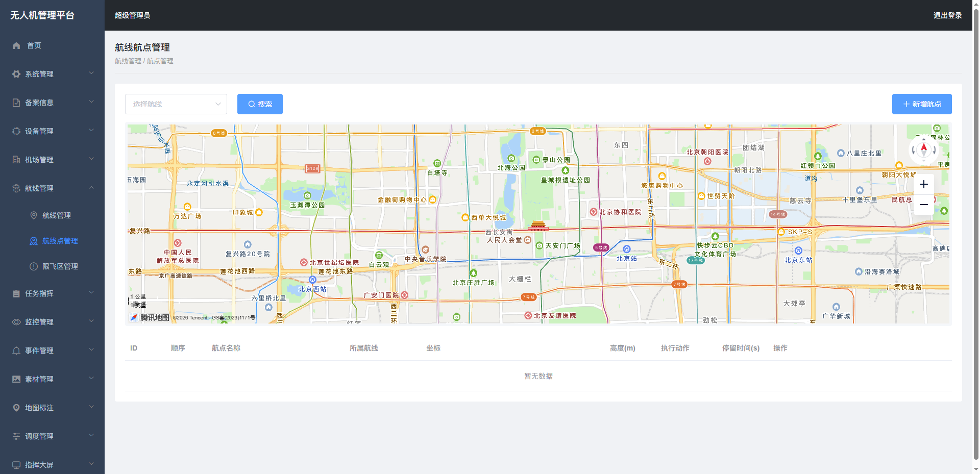The height and width of the screenshot is (474, 980).
Task: Zoom out the map with minus button
Action: [x=923, y=205]
